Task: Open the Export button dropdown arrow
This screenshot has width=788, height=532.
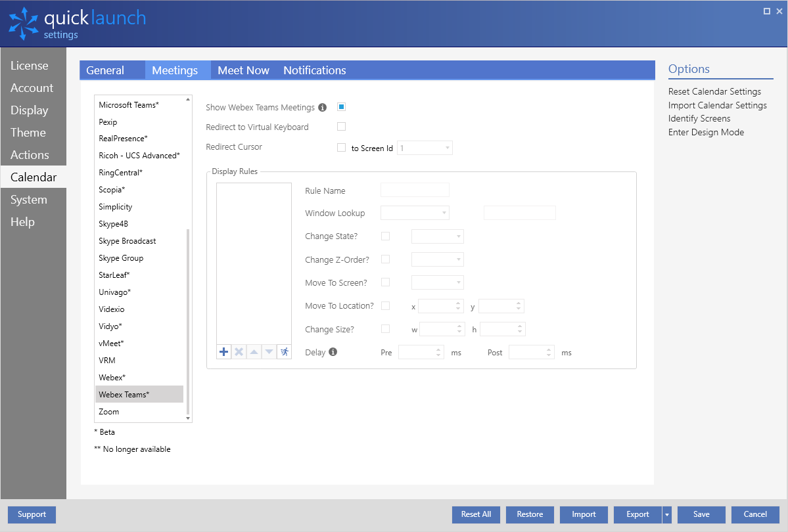Action: pyautogui.click(x=667, y=514)
